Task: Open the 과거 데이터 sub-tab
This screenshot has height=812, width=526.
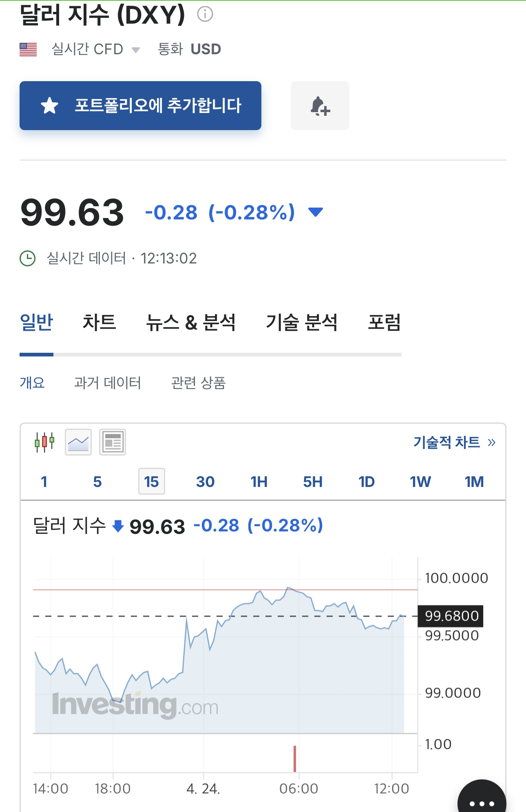Action: click(x=108, y=383)
